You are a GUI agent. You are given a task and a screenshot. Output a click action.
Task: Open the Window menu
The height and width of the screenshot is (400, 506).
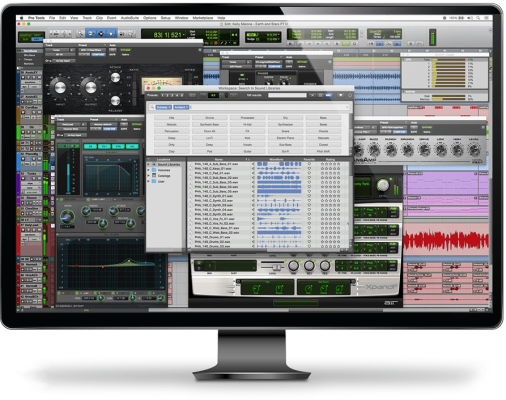[182, 18]
